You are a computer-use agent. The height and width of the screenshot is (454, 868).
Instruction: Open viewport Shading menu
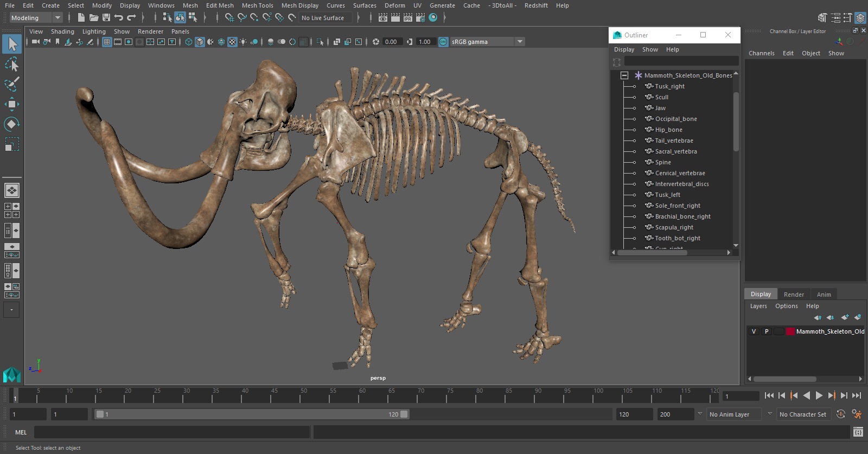click(x=62, y=31)
